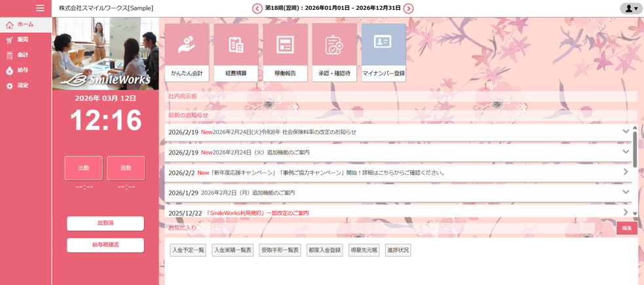Open the 稼働報告 work report tile

pyautogui.click(x=285, y=52)
